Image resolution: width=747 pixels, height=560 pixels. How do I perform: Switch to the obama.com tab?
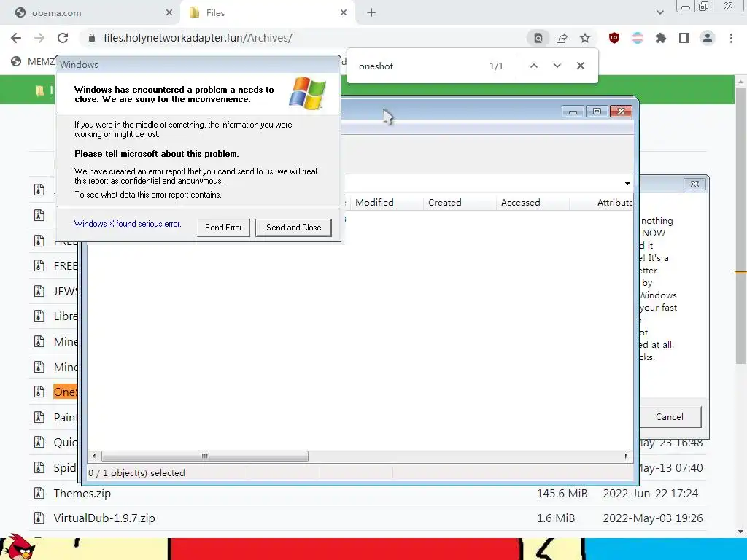click(x=90, y=13)
